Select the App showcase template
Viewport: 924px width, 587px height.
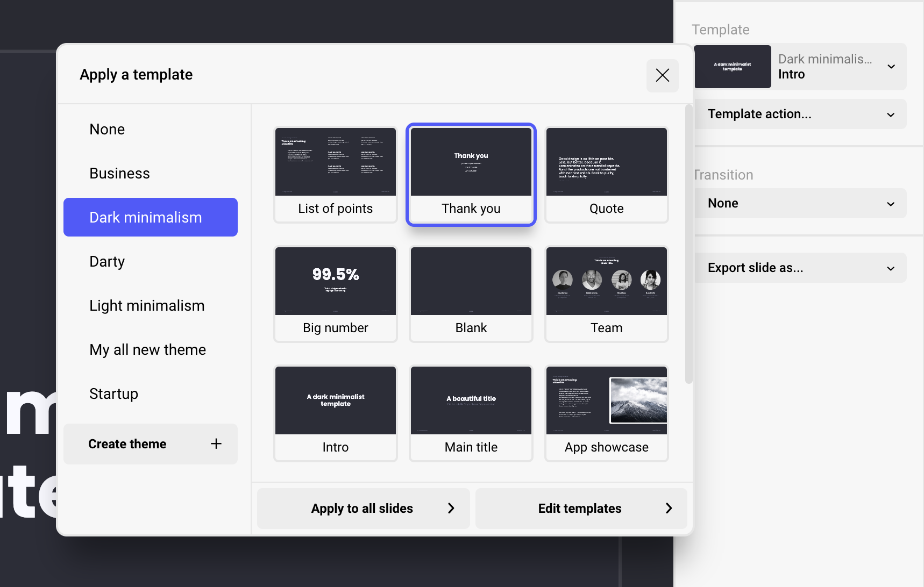(x=606, y=413)
